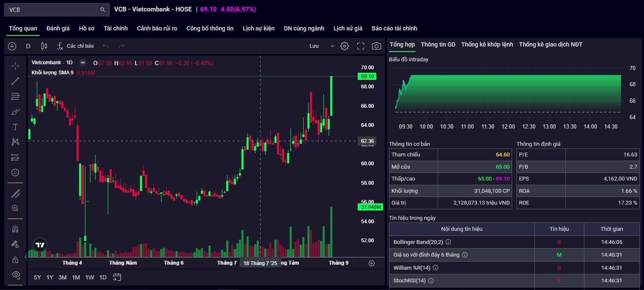Image resolution: width=644 pixels, height=290 pixels.
Task: Select the Tổng hợp panel tab
Action: tap(402, 44)
